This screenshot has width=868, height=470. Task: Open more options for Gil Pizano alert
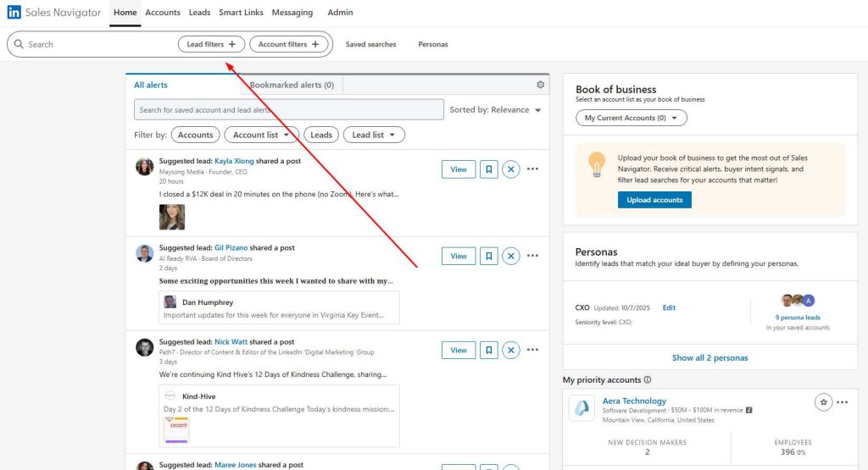(532, 256)
